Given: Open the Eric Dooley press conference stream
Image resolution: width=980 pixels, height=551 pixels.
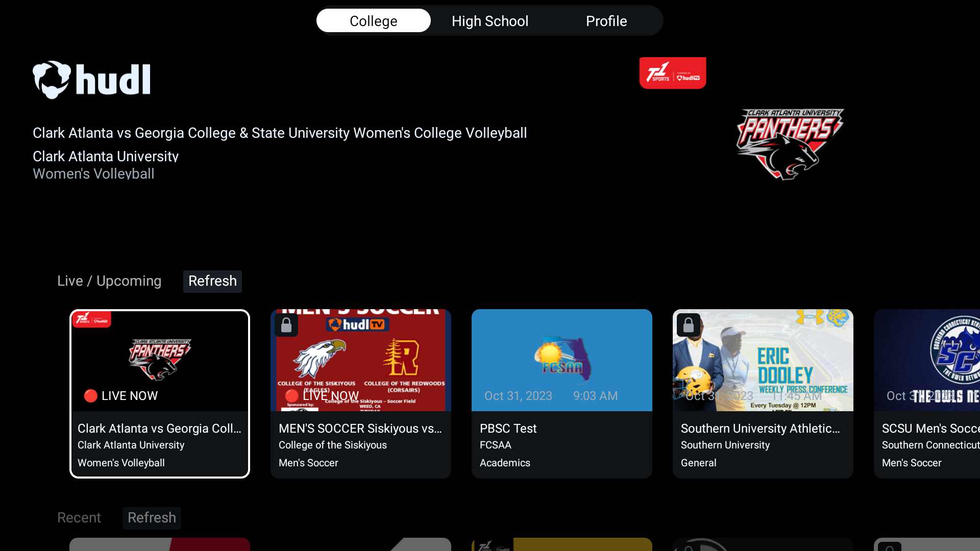Looking at the screenshot, I should [762, 393].
